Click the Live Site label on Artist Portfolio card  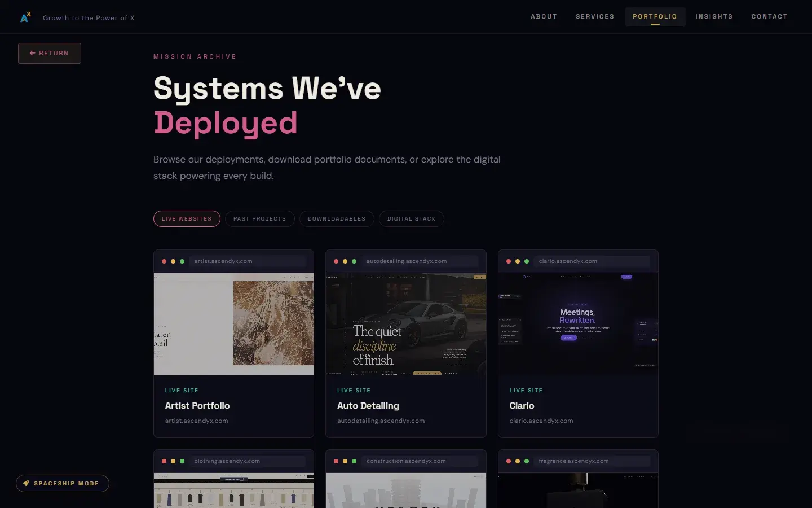(x=182, y=391)
